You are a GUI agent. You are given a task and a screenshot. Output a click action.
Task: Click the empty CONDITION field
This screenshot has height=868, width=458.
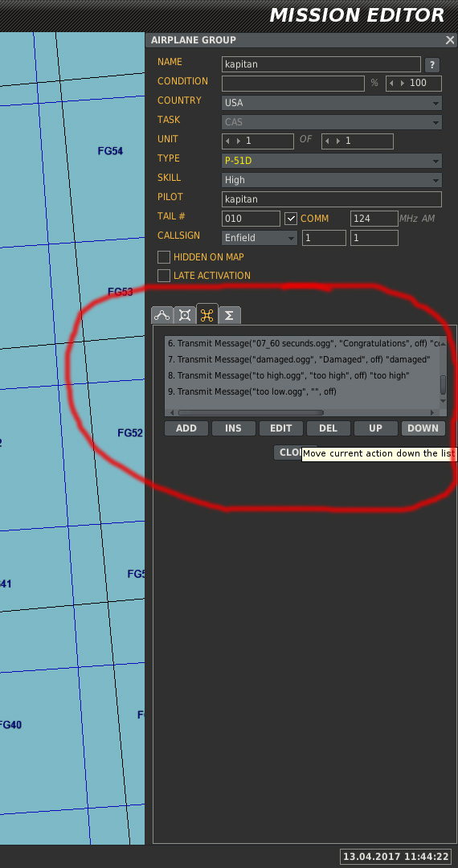coord(293,84)
